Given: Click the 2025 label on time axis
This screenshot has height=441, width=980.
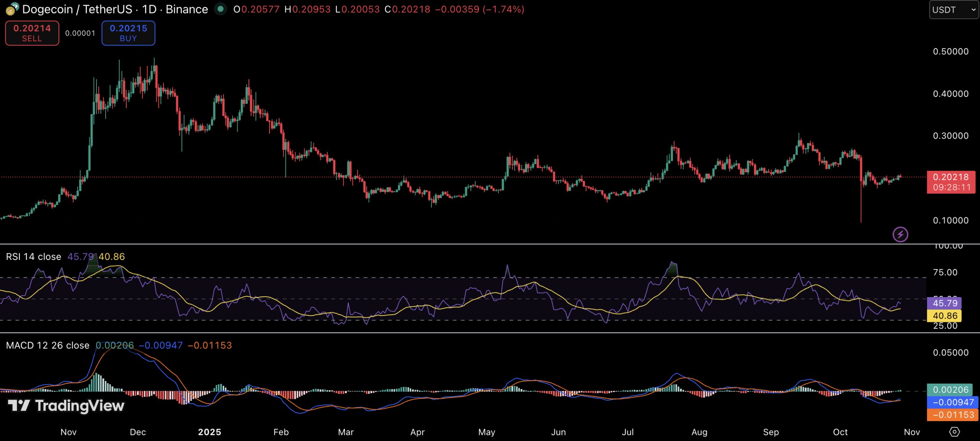Looking at the screenshot, I should coord(209,432).
